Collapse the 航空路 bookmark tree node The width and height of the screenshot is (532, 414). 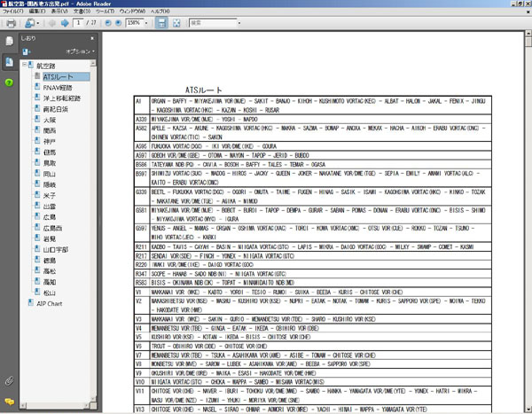pyautogui.click(x=24, y=64)
